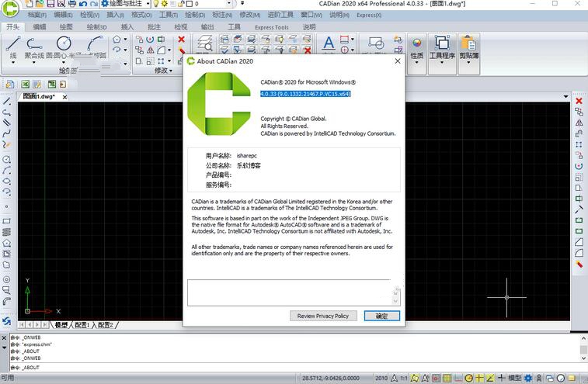Toggle the grid display icon in status bar

447,378
